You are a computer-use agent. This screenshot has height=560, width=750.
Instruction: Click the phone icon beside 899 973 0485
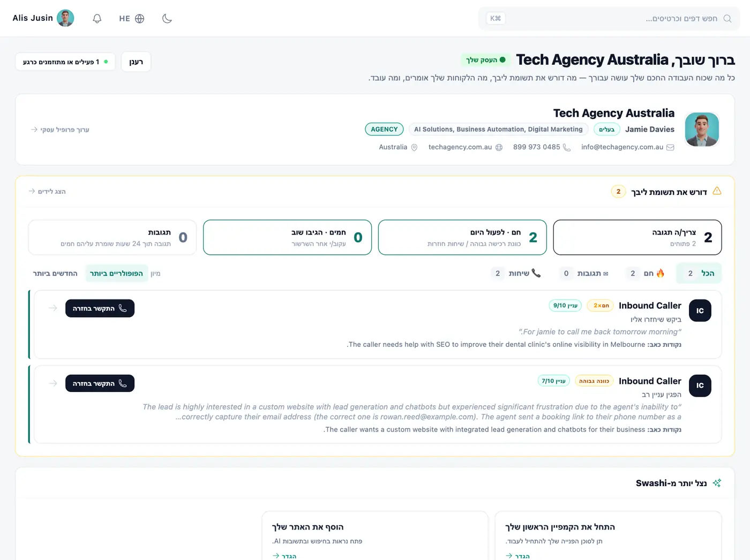pos(567,147)
